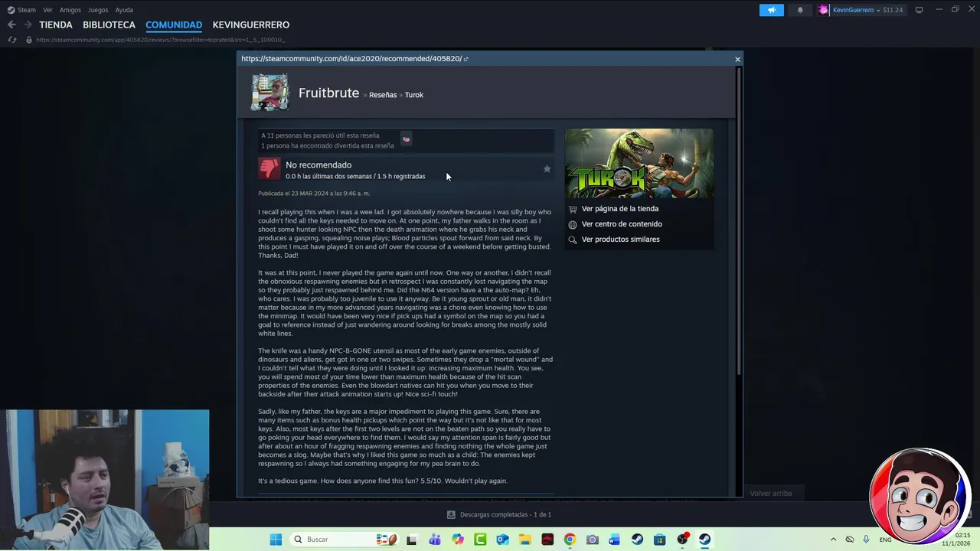This screenshot has width=980, height=551.
Task: Go forward with the right arrow
Action: coord(28,24)
